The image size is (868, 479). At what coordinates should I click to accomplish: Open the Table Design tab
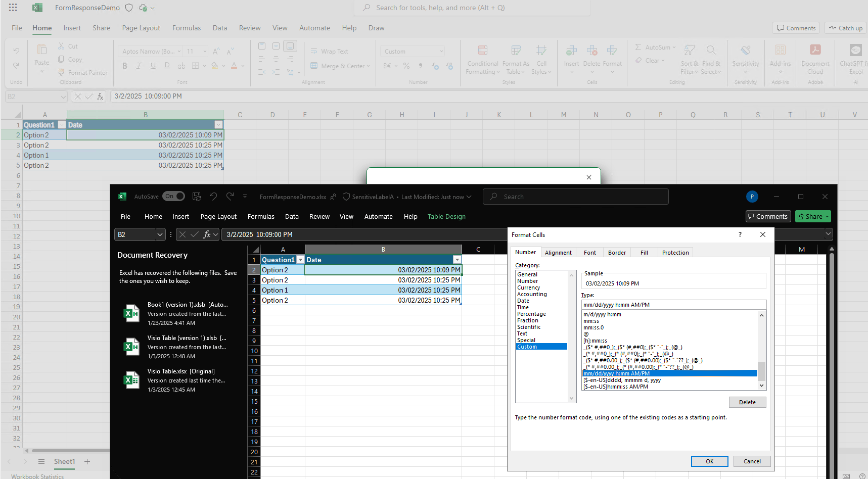[x=446, y=216]
